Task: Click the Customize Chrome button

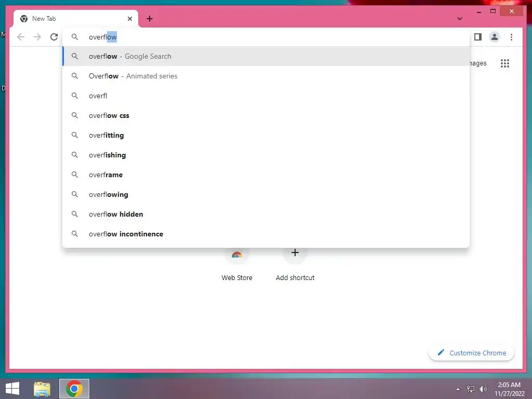Action: 472,353
